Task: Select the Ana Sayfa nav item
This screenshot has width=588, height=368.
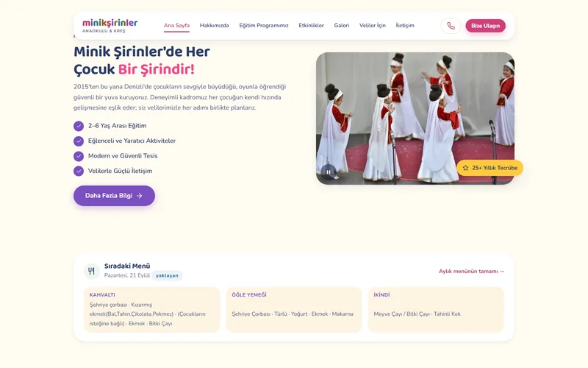Action: coord(176,26)
